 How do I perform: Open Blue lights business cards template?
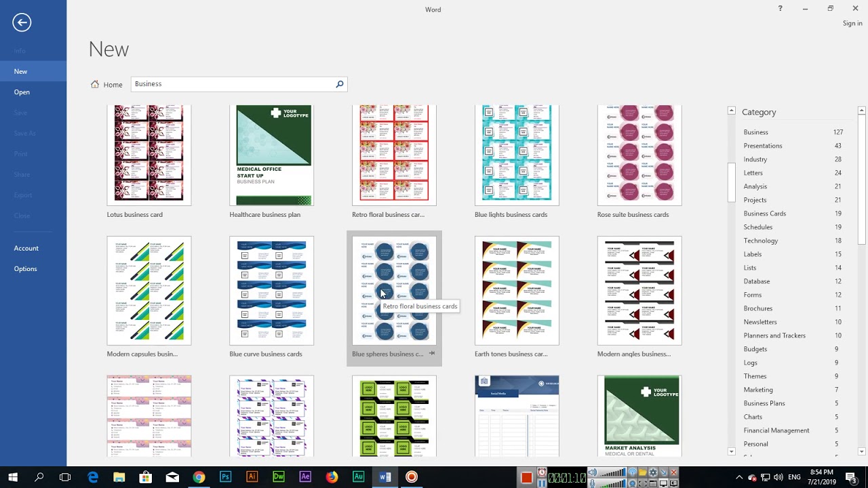[x=517, y=155]
